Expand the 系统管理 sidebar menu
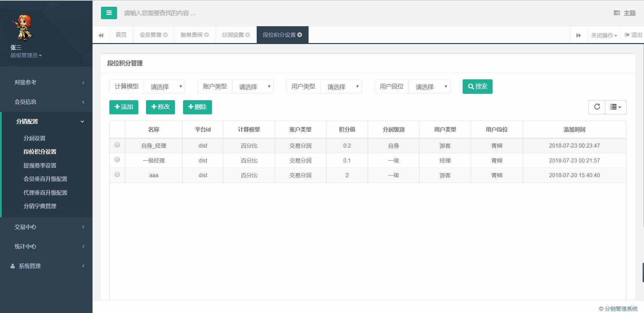The image size is (644, 313). [x=46, y=266]
